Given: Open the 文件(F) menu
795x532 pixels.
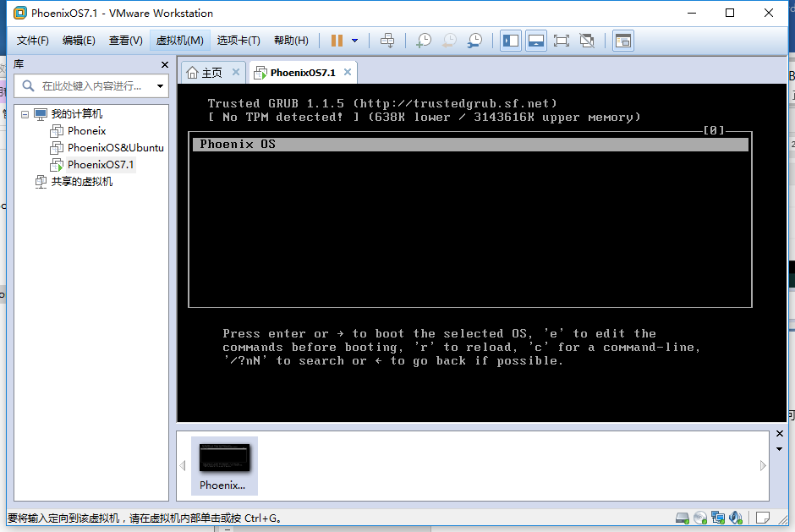Looking at the screenshot, I should (32, 41).
